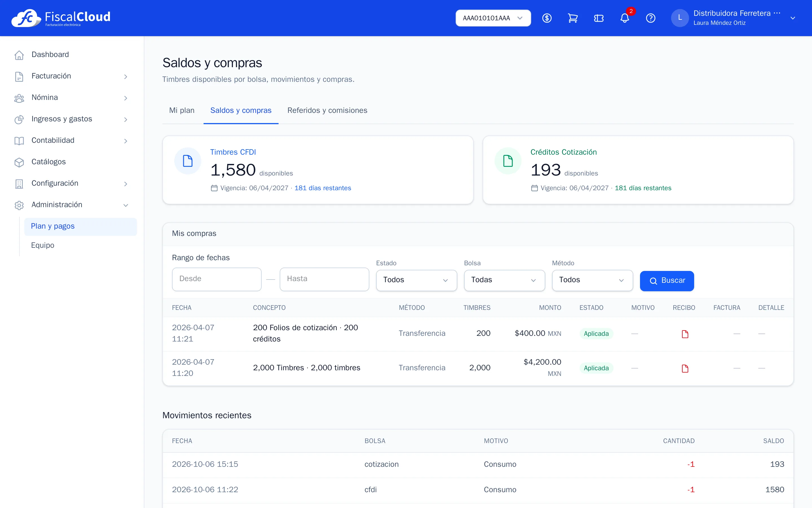Expand the Configuración sidebar section

tap(72, 183)
